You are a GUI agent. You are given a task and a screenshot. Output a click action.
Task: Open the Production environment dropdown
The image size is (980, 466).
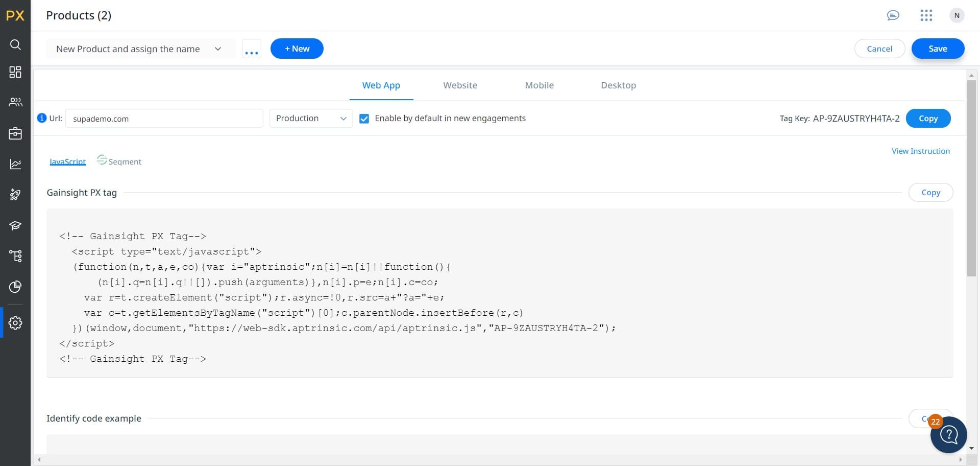310,119
